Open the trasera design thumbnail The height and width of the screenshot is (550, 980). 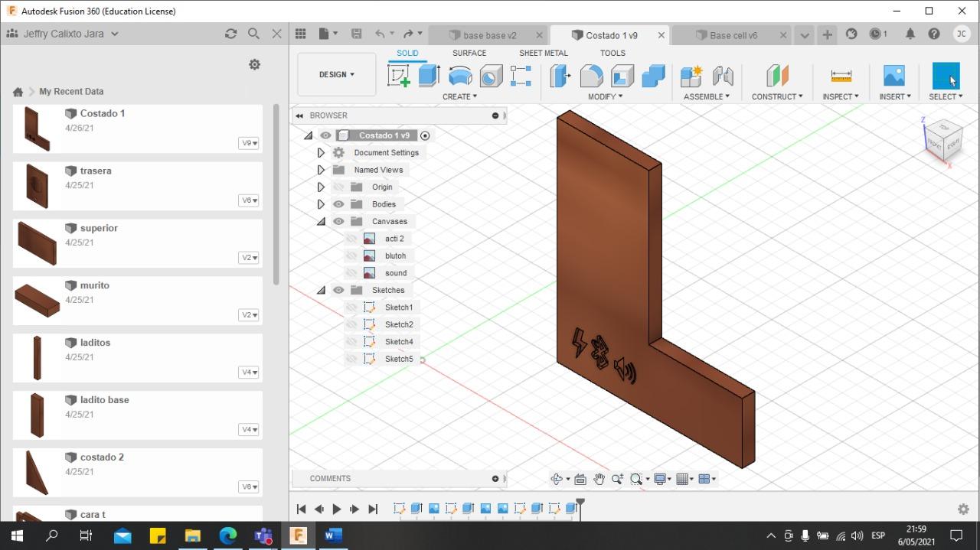click(37, 186)
